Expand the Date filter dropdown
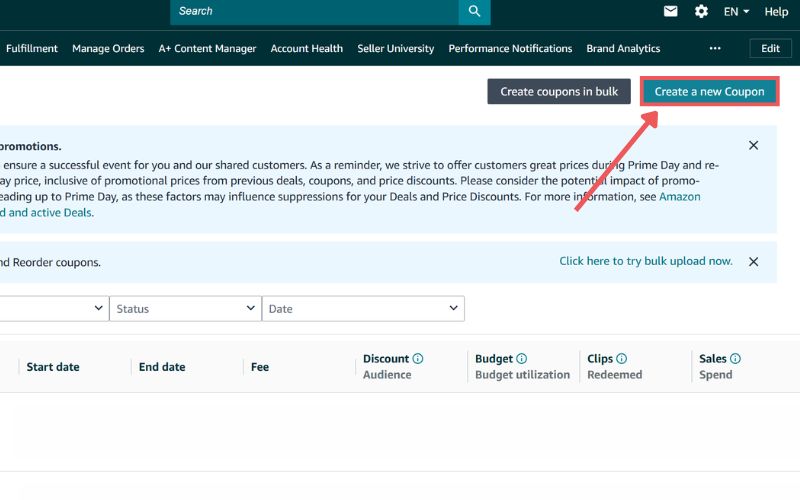The image size is (800, 500). point(363,309)
